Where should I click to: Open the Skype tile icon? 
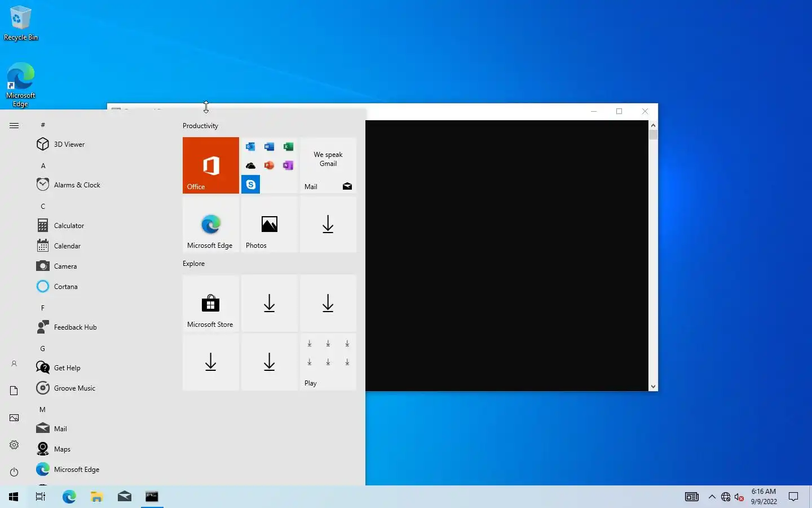pyautogui.click(x=251, y=185)
